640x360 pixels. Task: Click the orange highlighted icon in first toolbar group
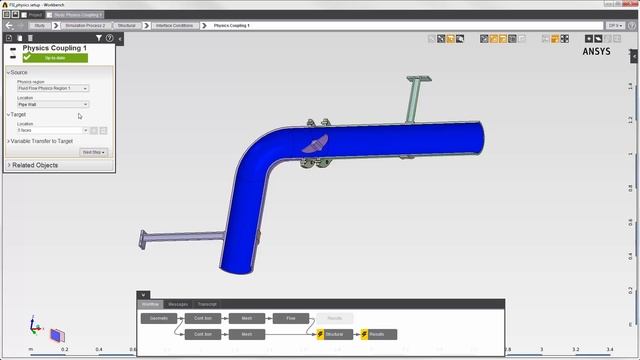(450, 39)
